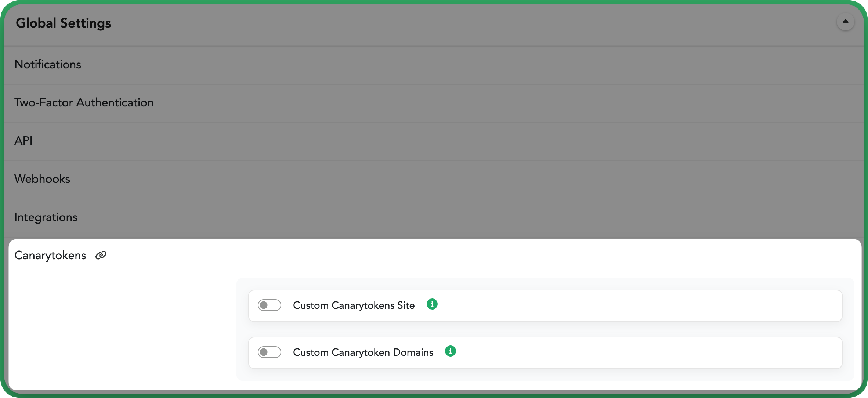Click the Custom Canarytoken Domains row card
The image size is (868, 398).
point(545,353)
